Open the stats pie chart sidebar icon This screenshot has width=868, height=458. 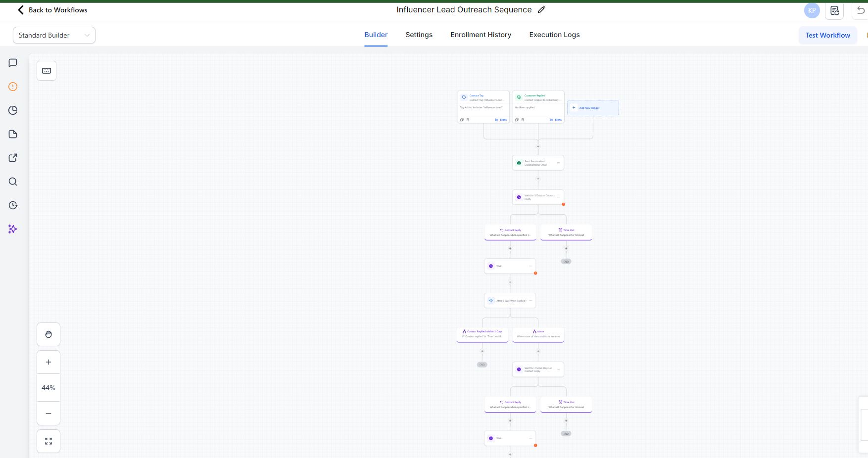pyautogui.click(x=12, y=110)
